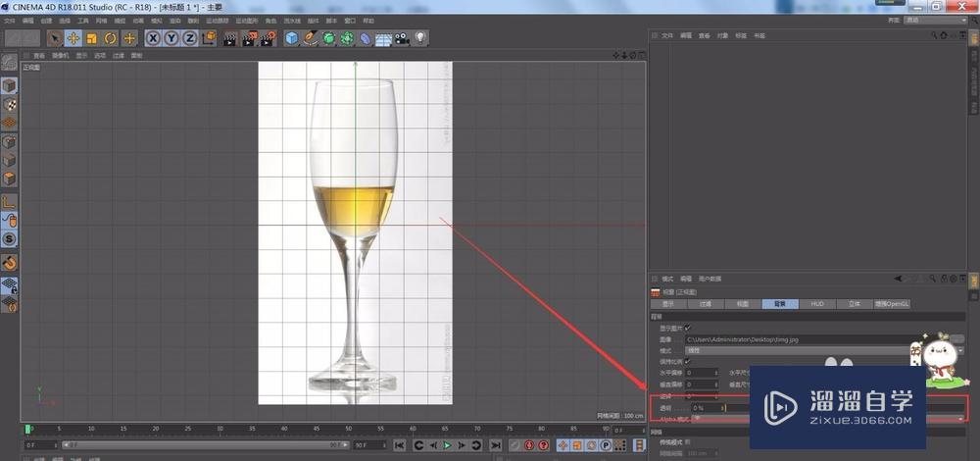Select the Edges mode icon
The width and height of the screenshot is (980, 461).
(x=9, y=160)
